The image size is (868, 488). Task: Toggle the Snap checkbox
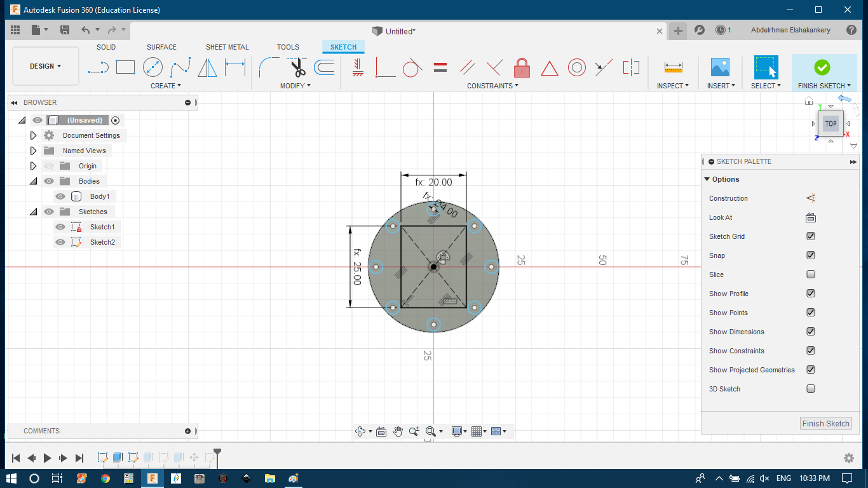811,255
